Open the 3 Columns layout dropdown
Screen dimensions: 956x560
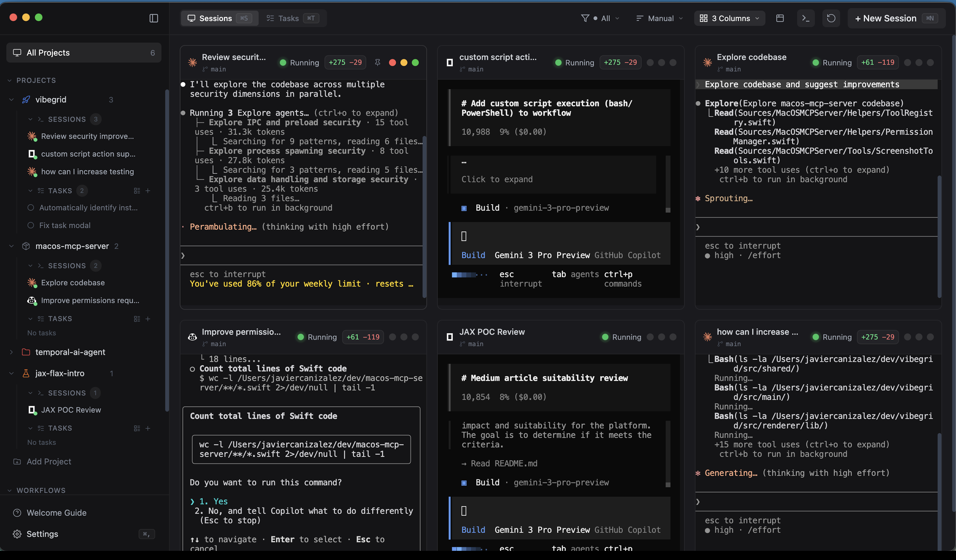[x=729, y=18]
